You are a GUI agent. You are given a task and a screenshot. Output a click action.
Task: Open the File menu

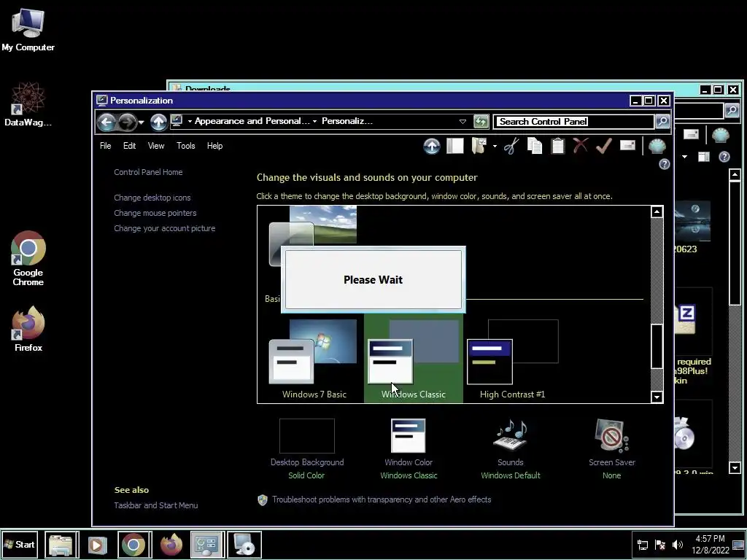click(x=105, y=146)
